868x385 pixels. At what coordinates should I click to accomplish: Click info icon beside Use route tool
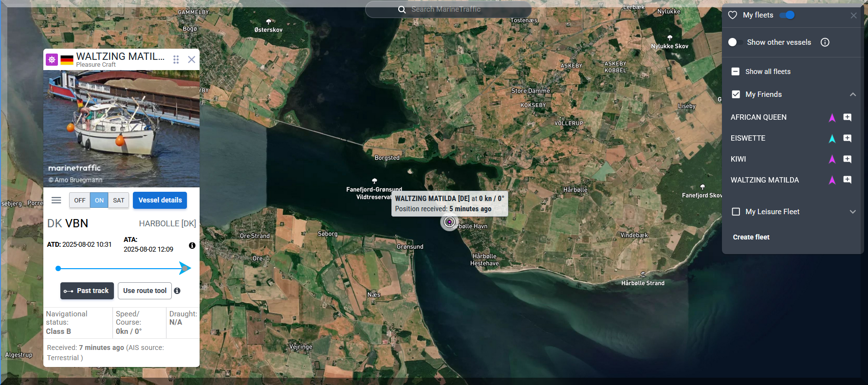[x=177, y=291]
